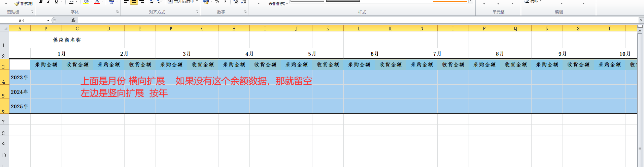This screenshot has width=644, height=167.
Task: Apply bold formatting with the B icon
Action: pos(41,2)
